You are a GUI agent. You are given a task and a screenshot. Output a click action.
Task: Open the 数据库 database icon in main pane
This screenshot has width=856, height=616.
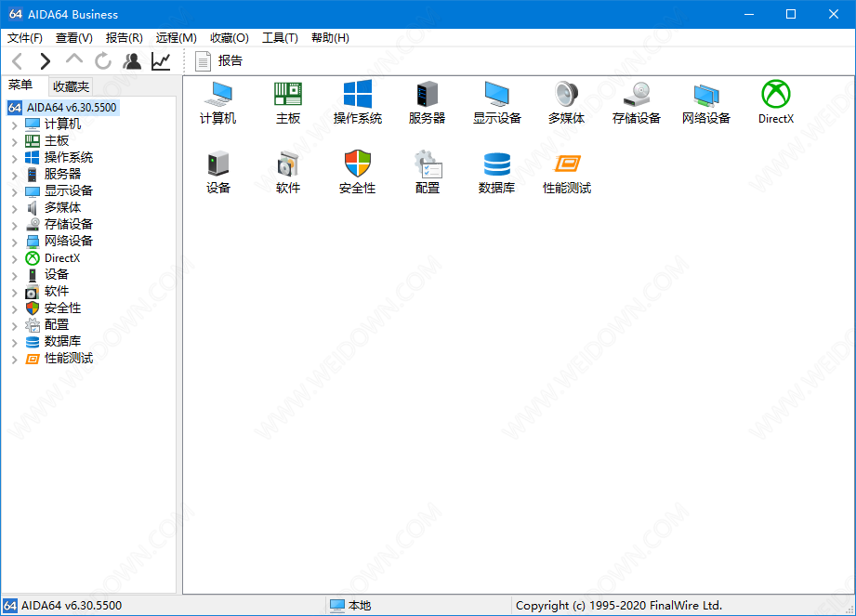pyautogui.click(x=497, y=164)
